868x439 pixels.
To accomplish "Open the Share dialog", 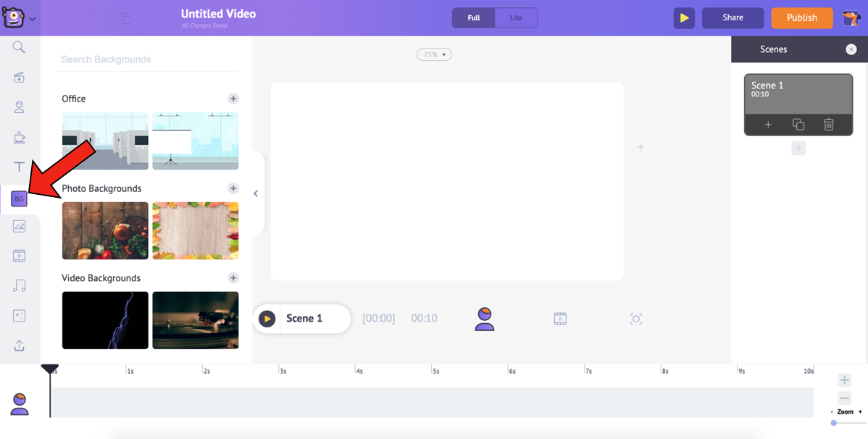I will [x=733, y=18].
